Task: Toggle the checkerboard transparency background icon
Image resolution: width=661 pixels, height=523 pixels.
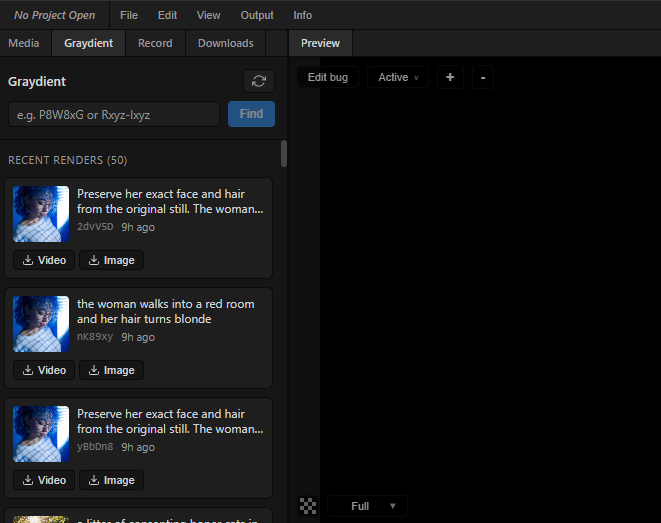Action: pyautogui.click(x=308, y=506)
